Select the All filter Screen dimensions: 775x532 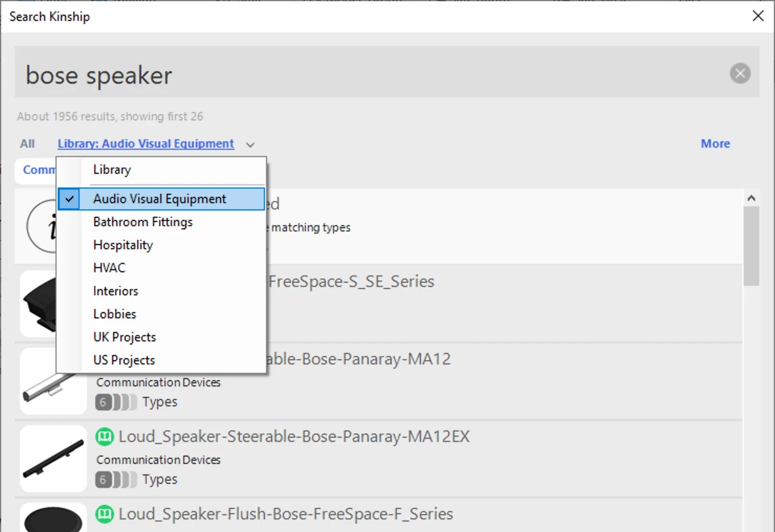(27, 143)
